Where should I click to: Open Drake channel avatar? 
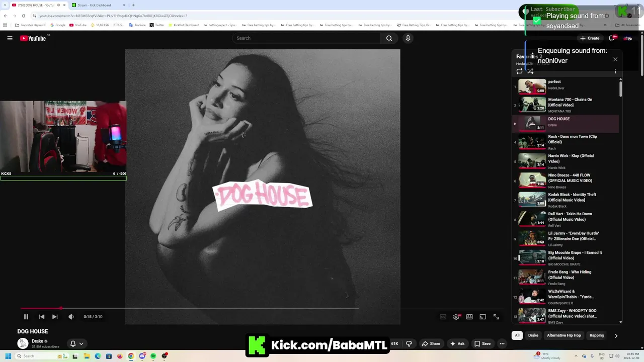click(x=23, y=343)
